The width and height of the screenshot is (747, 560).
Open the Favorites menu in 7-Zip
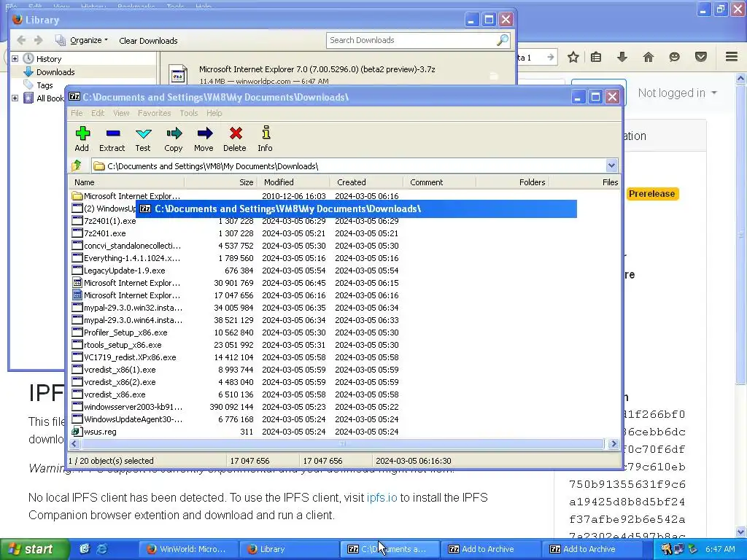[155, 113]
